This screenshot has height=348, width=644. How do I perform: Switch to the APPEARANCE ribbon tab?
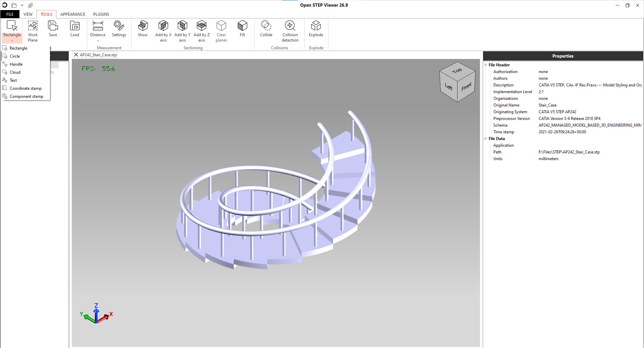73,14
